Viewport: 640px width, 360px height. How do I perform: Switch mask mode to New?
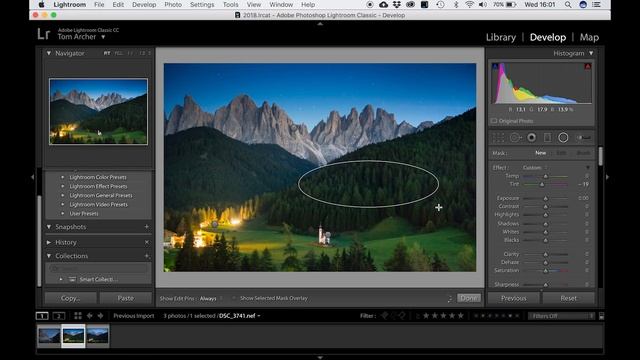point(540,153)
